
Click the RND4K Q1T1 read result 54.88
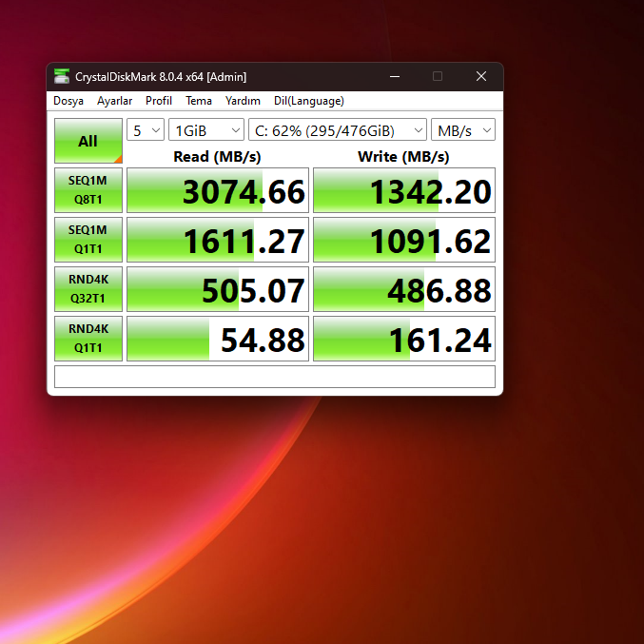pos(218,339)
